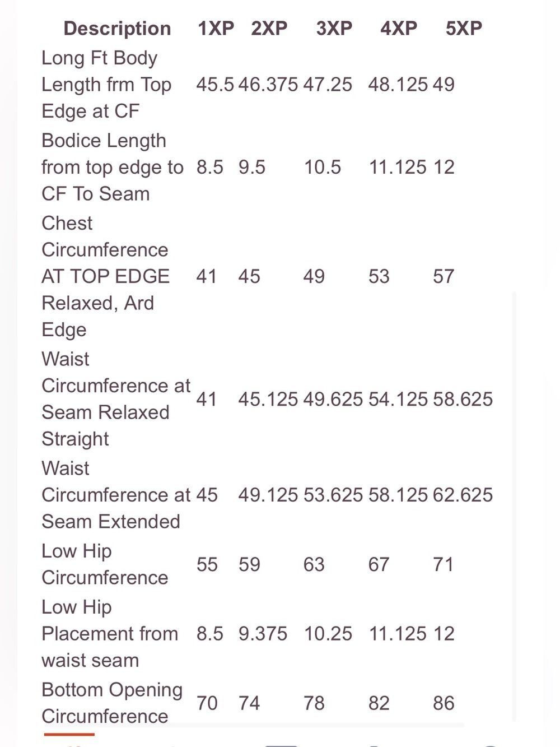Select the 5XP column header
Image resolution: width=560 pixels, height=747 pixels.
(464, 28)
